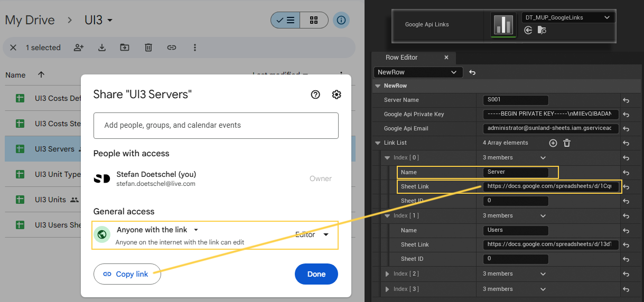Reset the NewRow selector with the arrow beside it

[x=472, y=72]
